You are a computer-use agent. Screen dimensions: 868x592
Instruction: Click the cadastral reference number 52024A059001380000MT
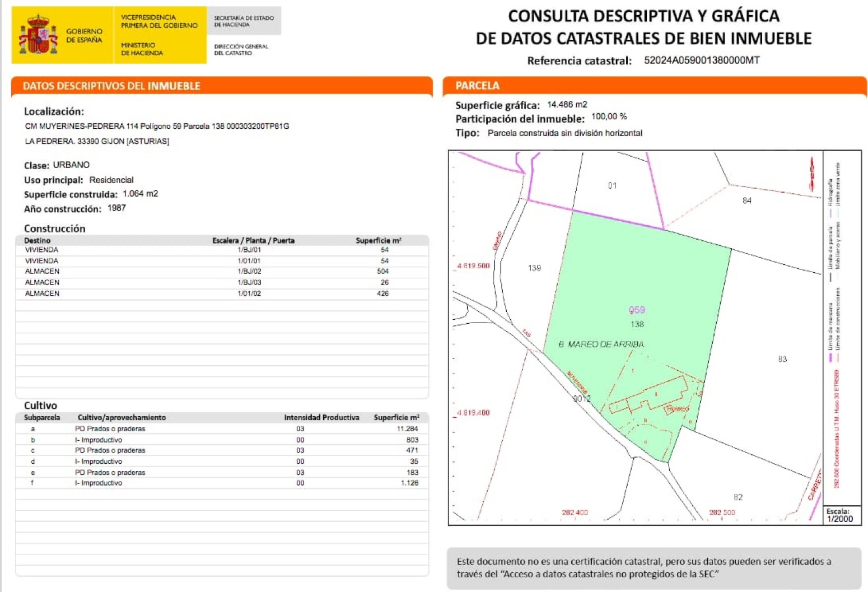point(701,60)
